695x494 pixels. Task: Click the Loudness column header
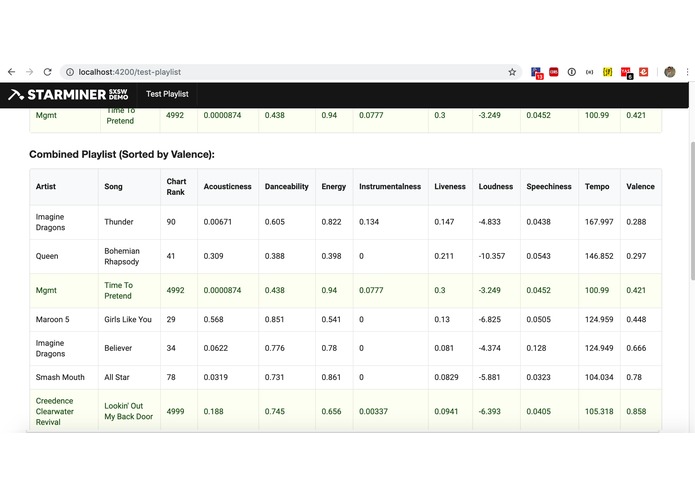click(x=496, y=187)
